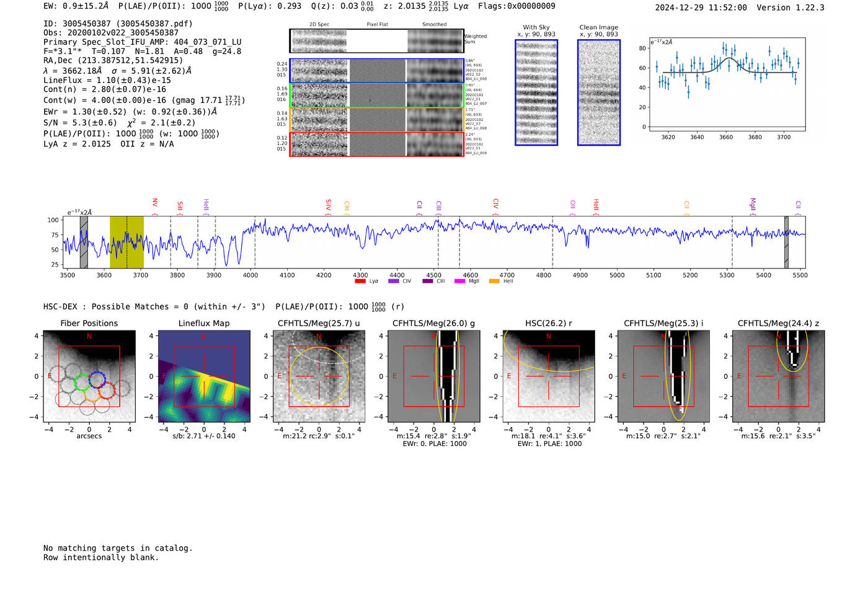Click the Weighted Sum 2D spectrum strip
The height and width of the screenshot is (591, 868).
(376, 41)
